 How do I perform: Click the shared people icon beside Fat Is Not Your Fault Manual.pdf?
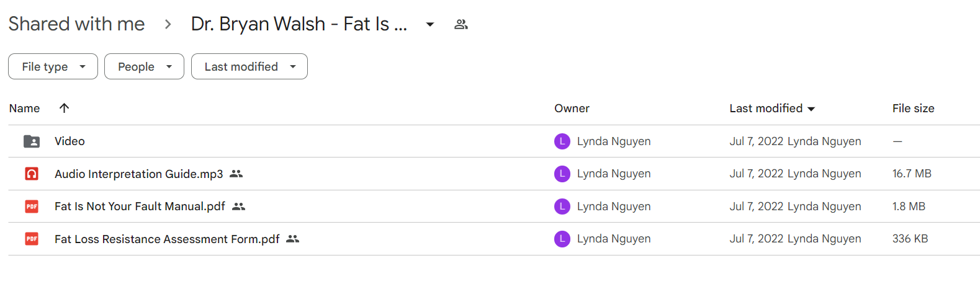point(238,207)
